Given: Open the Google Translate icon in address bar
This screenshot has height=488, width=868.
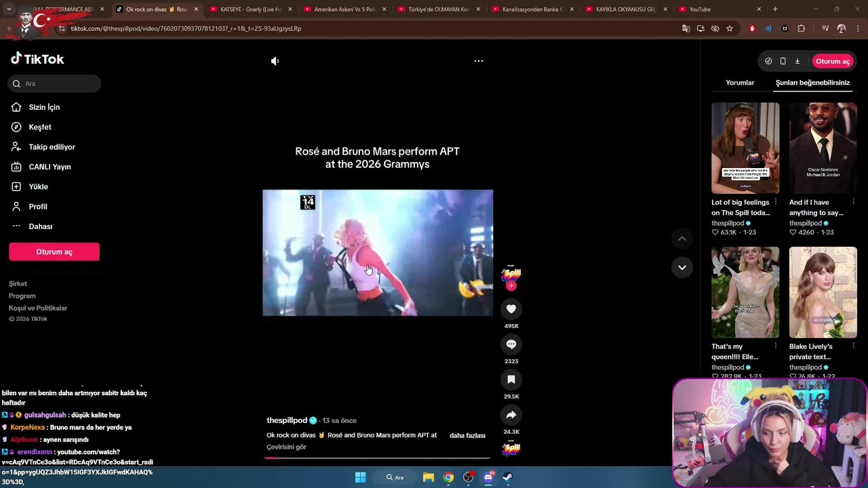Looking at the screenshot, I should click(686, 28).
